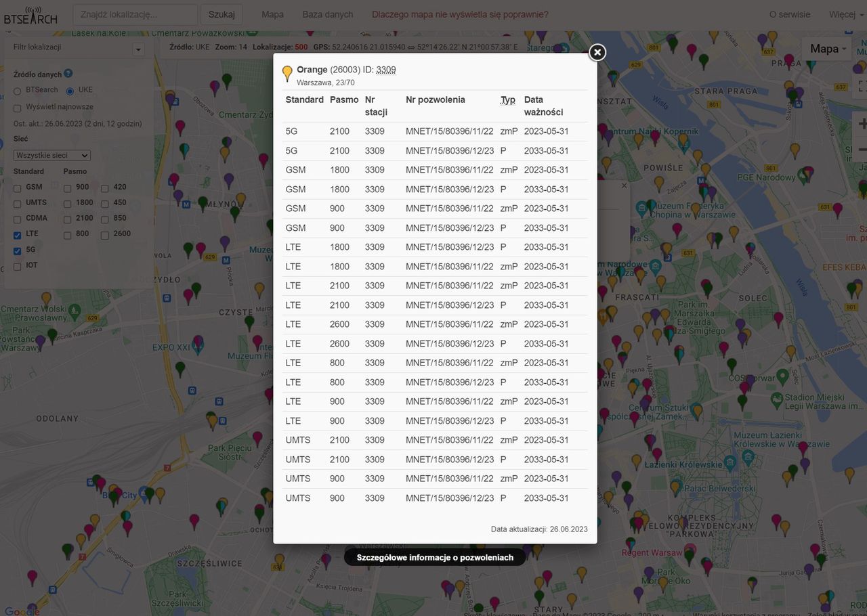
Task: Open the Wszystkie sieci network dropdown
Action: (52, 156)
